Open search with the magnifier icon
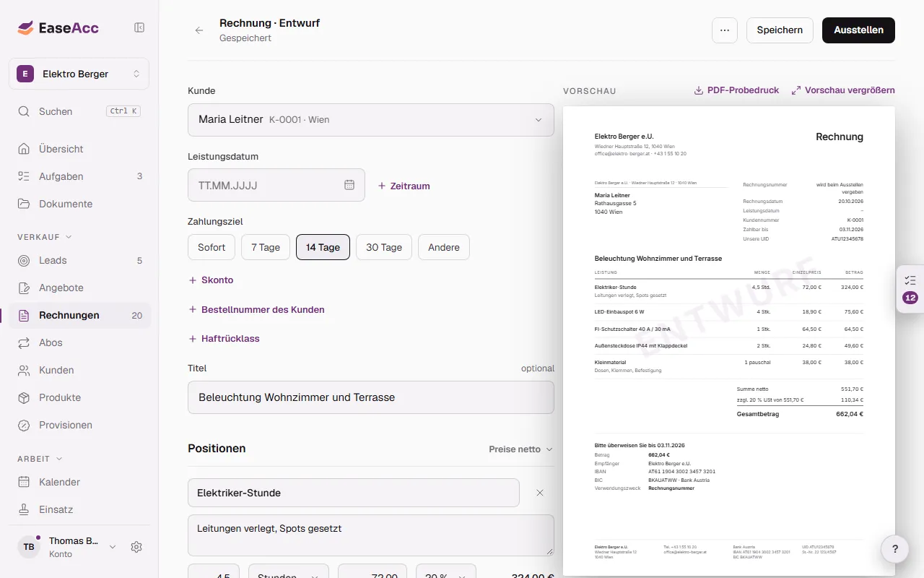 (x=25, y=111)
